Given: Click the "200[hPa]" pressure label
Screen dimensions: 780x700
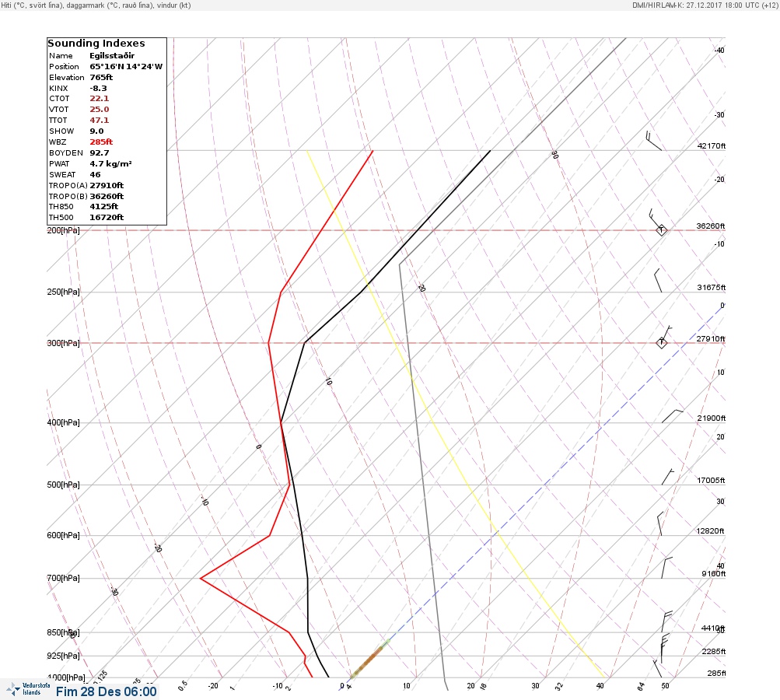Looking at the screenshot, I should (x=63, y=230).
